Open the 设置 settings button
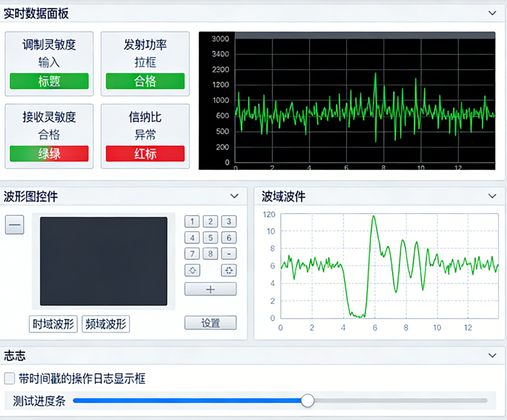 coord(210,323)
